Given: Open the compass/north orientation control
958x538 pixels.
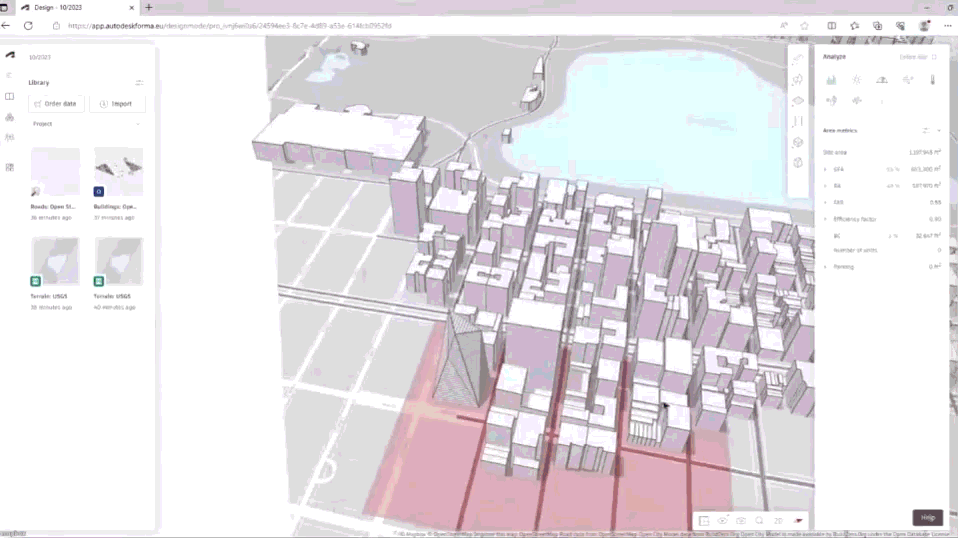Looking at the screenshot, I should [798, 521].
